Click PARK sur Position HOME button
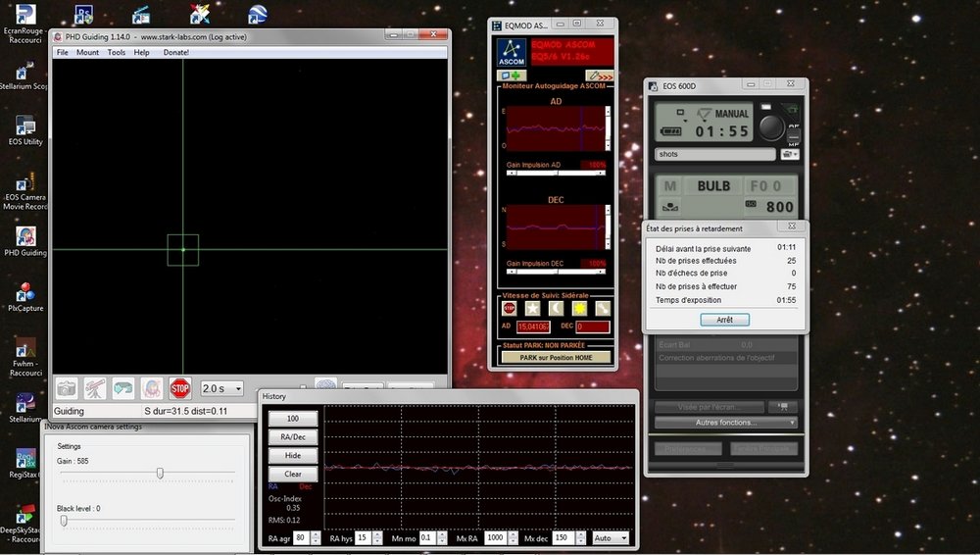 pos(556,357)
